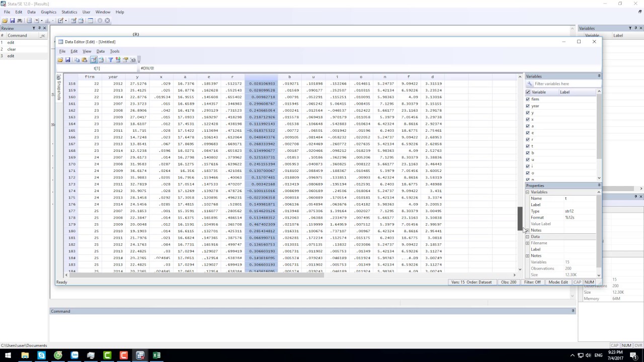Toggle the select-all Variable header checkbox
Screen dimensions: 644x362
[x=528, y=92]
